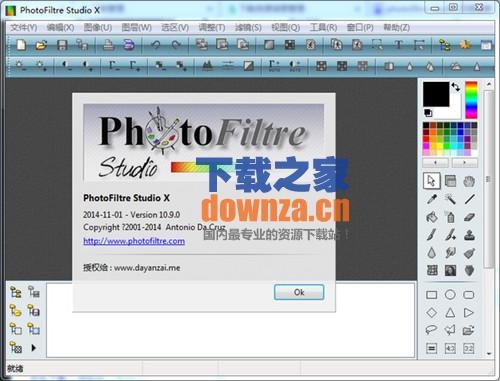The width and height of the screenshot is (500, 381).
Task: Choose the ellipse selection shape
Action: (450, 295)
